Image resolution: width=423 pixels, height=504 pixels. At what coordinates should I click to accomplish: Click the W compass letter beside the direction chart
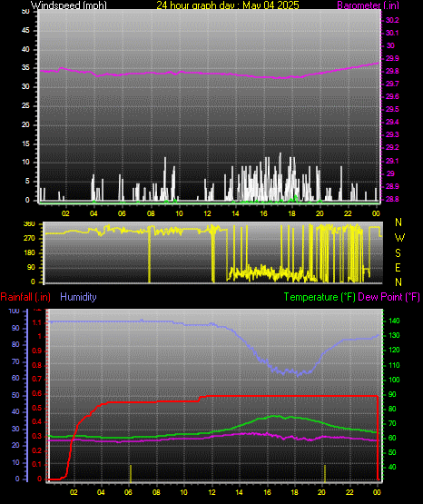pos(399,238)
